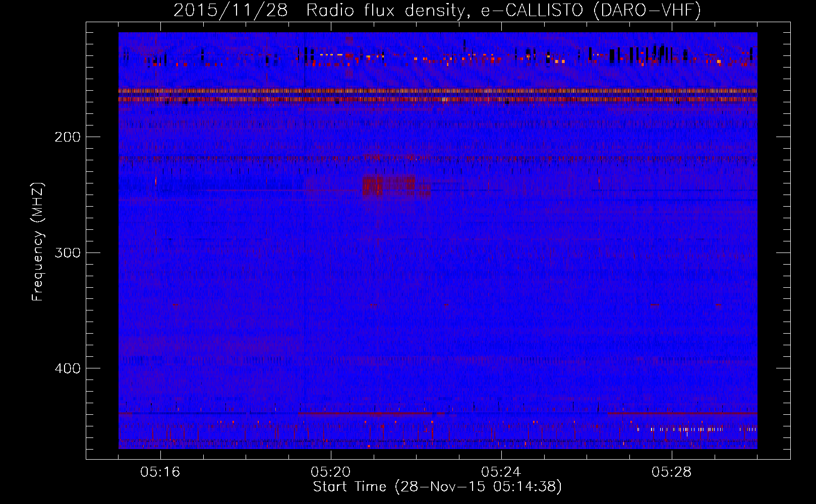
Task: Click the 300 frequency tick label
Action: point(68,253)
